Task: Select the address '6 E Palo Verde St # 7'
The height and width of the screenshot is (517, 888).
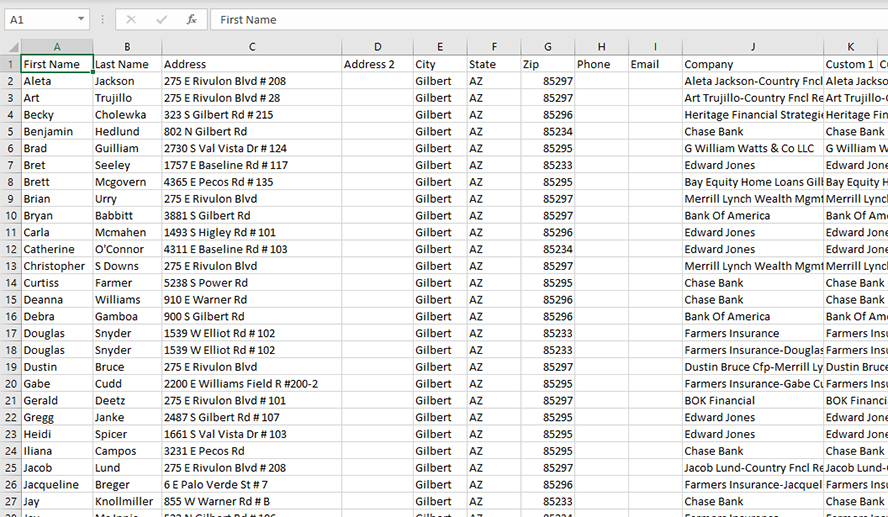Action: [251, 485]
